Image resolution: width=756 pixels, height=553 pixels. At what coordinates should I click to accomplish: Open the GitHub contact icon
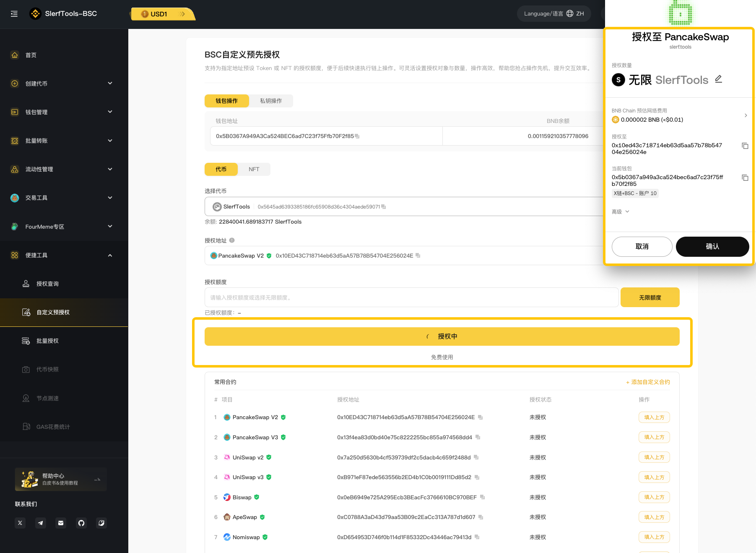81,523
